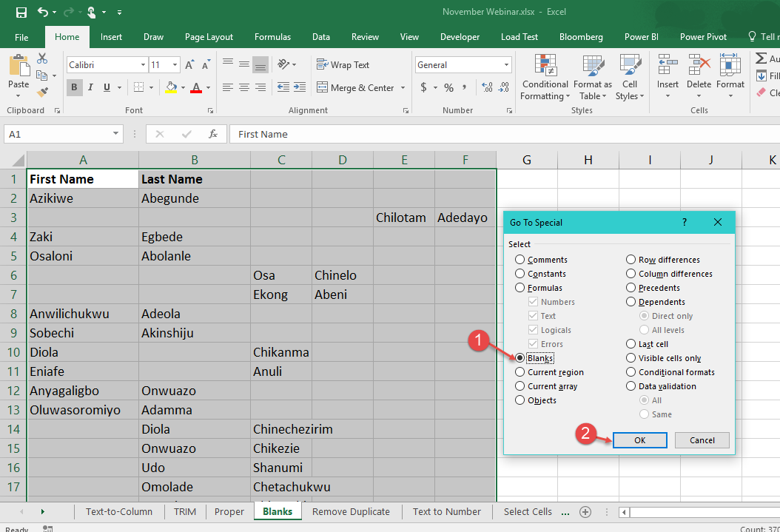Apply the Percent Style format
The width and height of the screenshot is (780, 532).
[448, 87]
